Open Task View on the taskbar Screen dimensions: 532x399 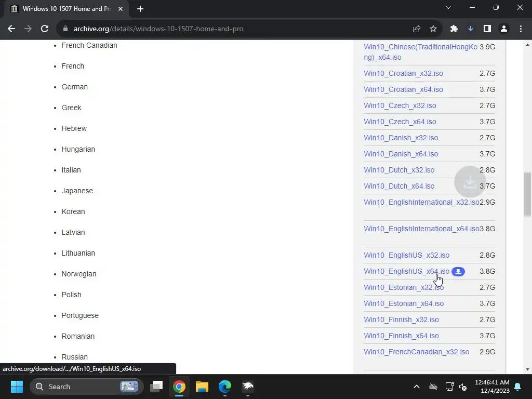pyautogui.click(x=156, y=387)
